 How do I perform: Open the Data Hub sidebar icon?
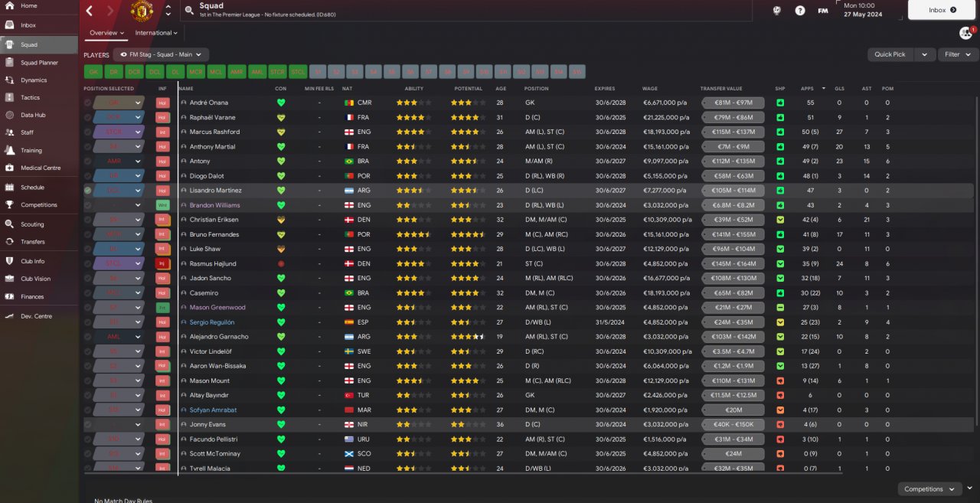click(9, 115)
